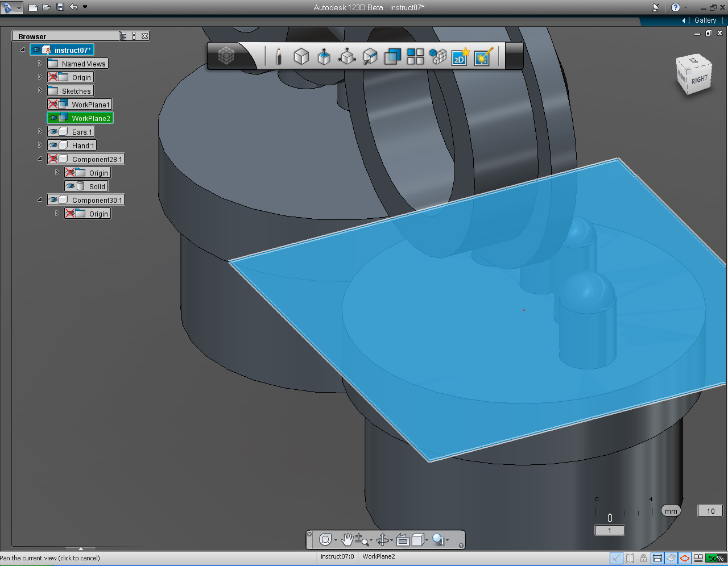Click the 2D drawing star icon

(x=460, y=56)
